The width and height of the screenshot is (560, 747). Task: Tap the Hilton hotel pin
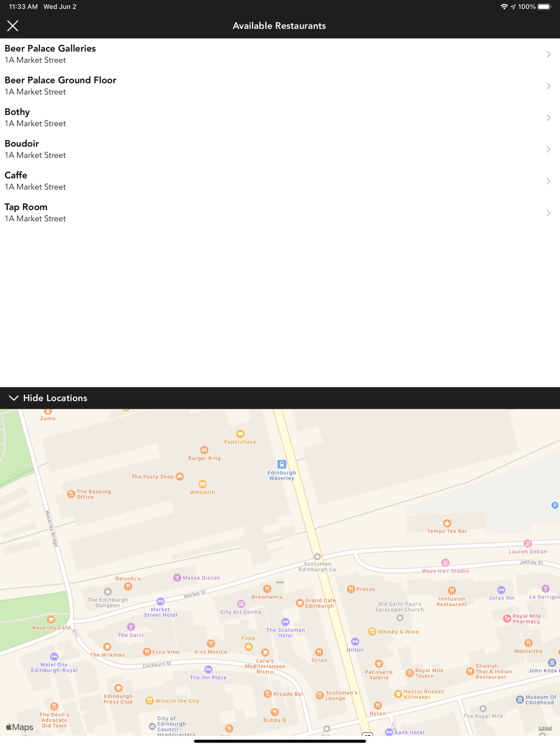(355, 642)
